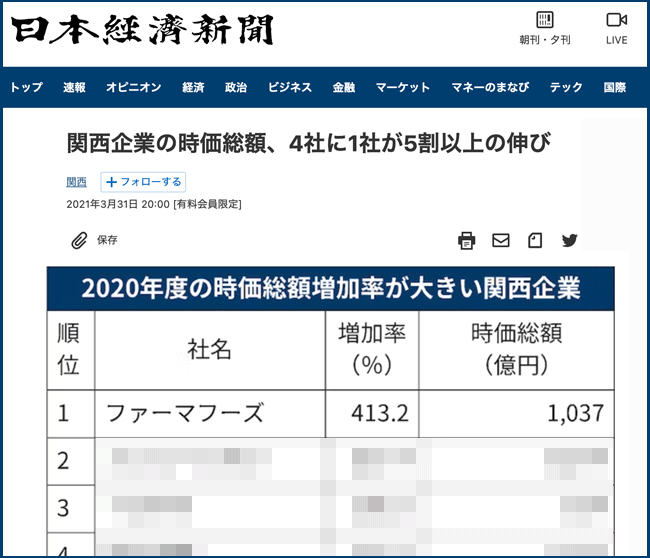Open the オピニオン section
The image size is (650, 558).
[x=133, y=88]
